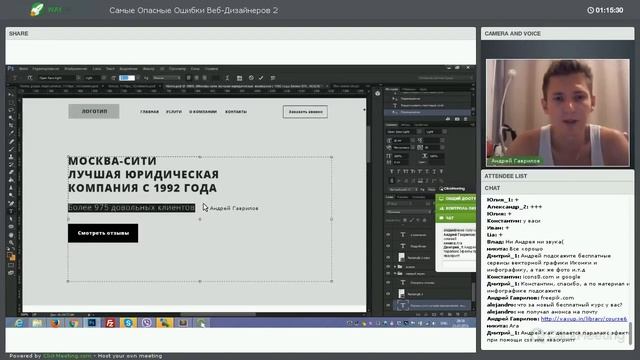640x360 pixels.
Task: Open the vasup.in library course link in chat
Action: 584,319
